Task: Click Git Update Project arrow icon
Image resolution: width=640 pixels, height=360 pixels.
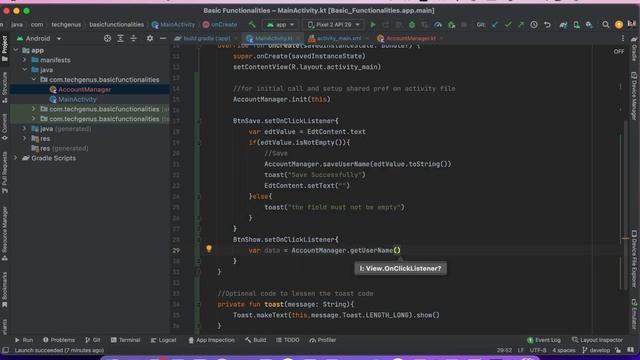Action: (495, 25)
